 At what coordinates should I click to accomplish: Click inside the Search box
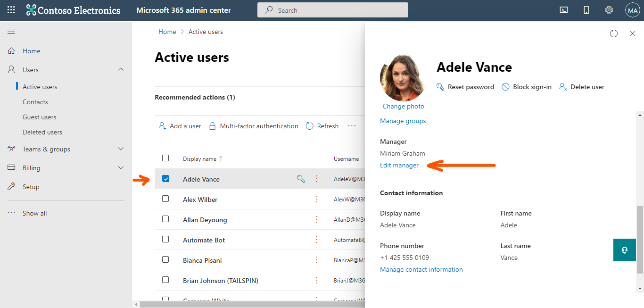pyautogui.click(x=332, y=9)
